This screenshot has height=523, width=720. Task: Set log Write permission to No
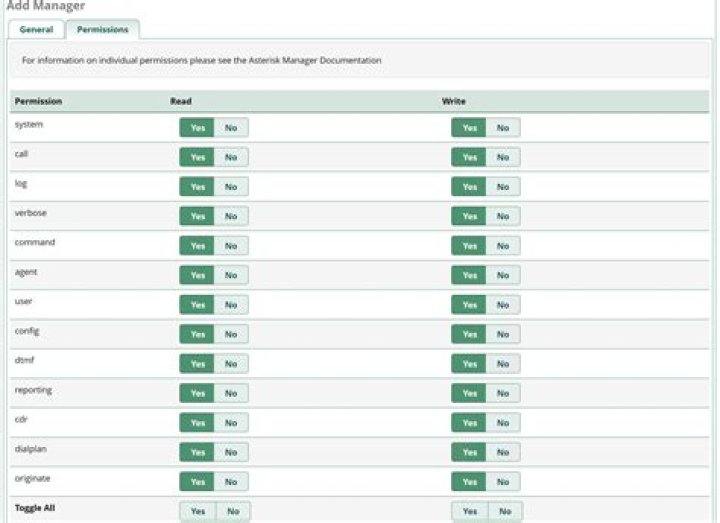click(x=502, y=187)
